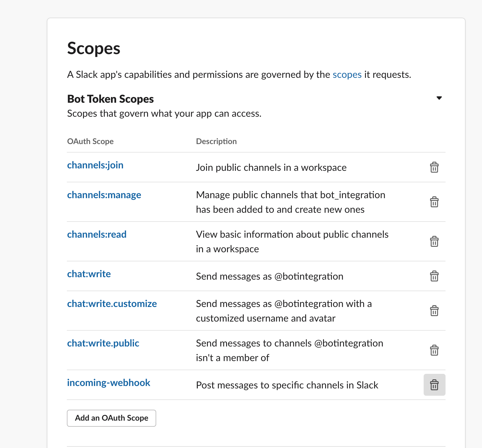Delete the incoming-webhook scope
The width and height of the screenshot is (482, 448).
(x=434, y=385)
